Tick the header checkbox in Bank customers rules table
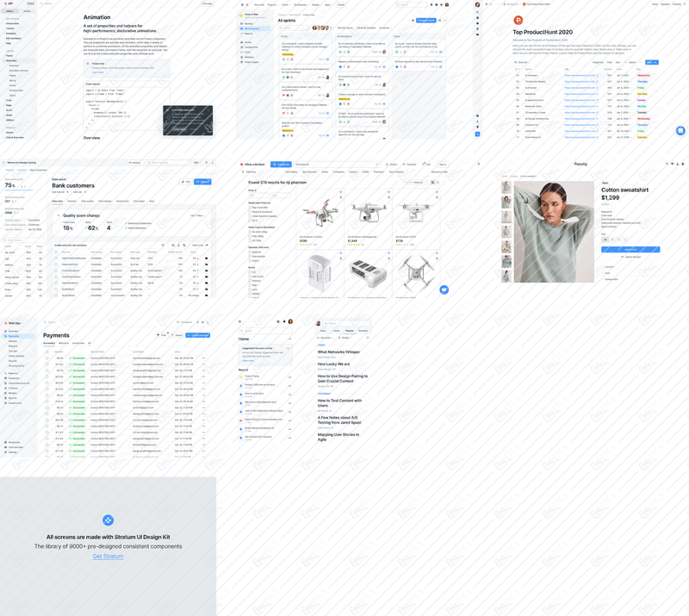 [56, 252]
